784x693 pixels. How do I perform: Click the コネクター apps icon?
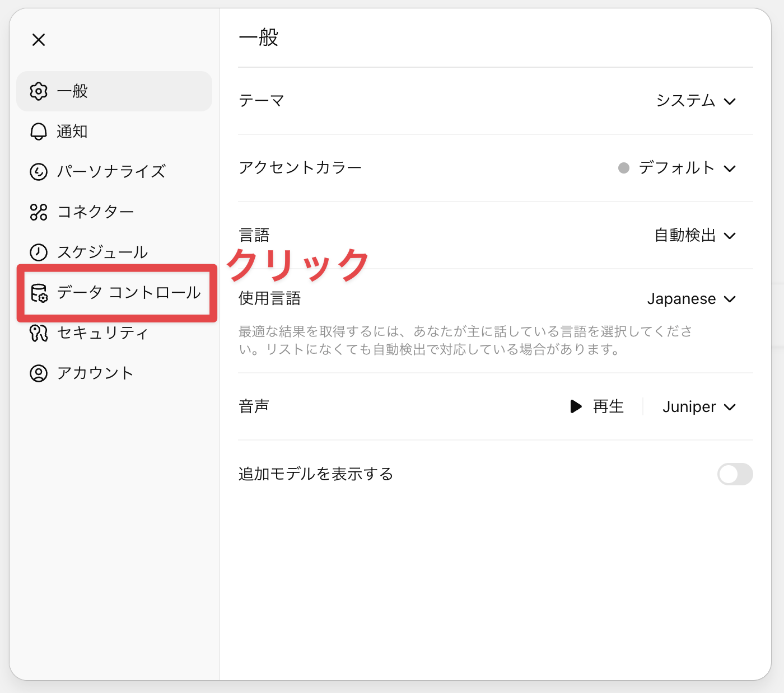click(x=39, y=212)
